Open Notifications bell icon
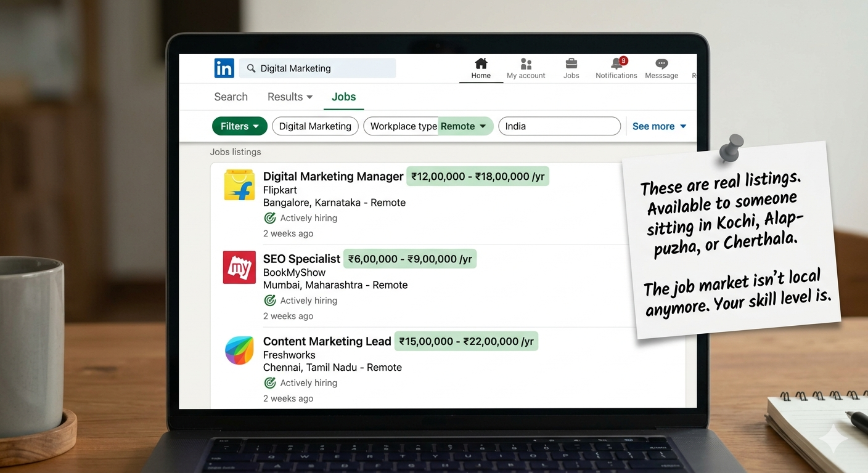The image size is (868, 473). coord(616,63)
